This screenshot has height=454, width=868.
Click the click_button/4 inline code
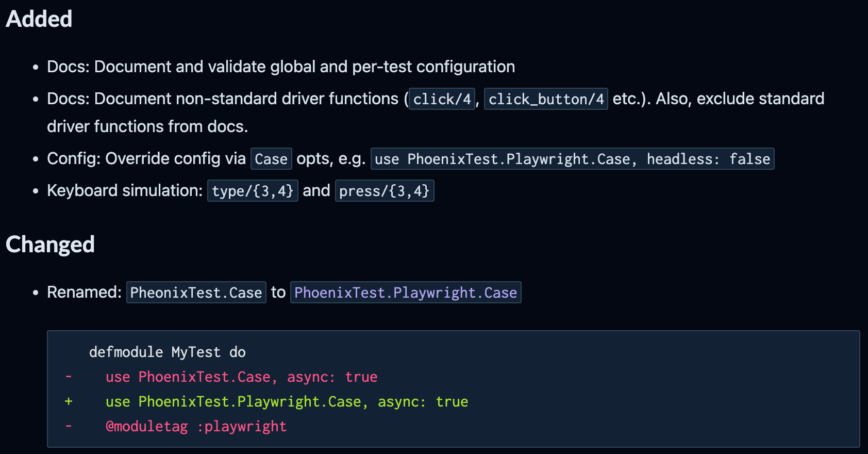coord(546,99)
